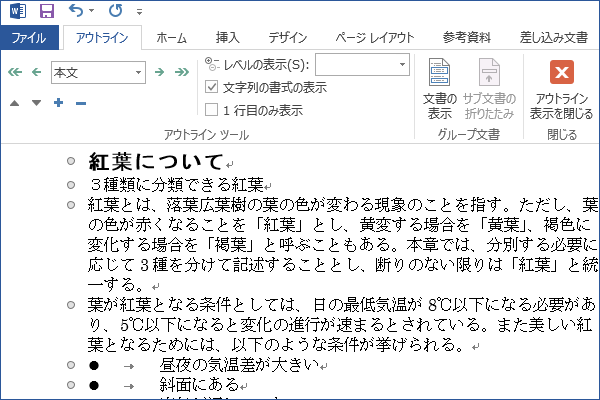Image resolution: width=600 pixels, height=400 pixels.
Task: Undo the last action
Action: click(x=75, y=10)
